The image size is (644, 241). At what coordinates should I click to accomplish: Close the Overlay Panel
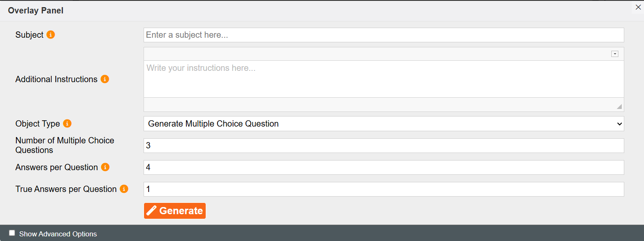tap(638, 7)
